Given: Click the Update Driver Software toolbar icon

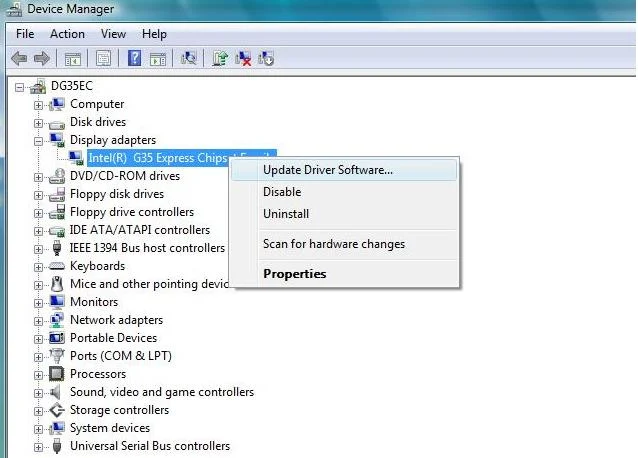Looking at the screenshot, I should [x=220, y=59].
